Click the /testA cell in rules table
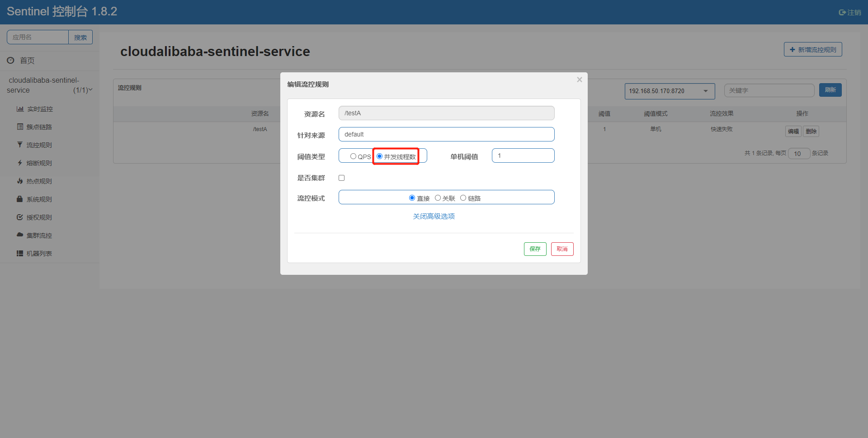 [x=260, y=129]
